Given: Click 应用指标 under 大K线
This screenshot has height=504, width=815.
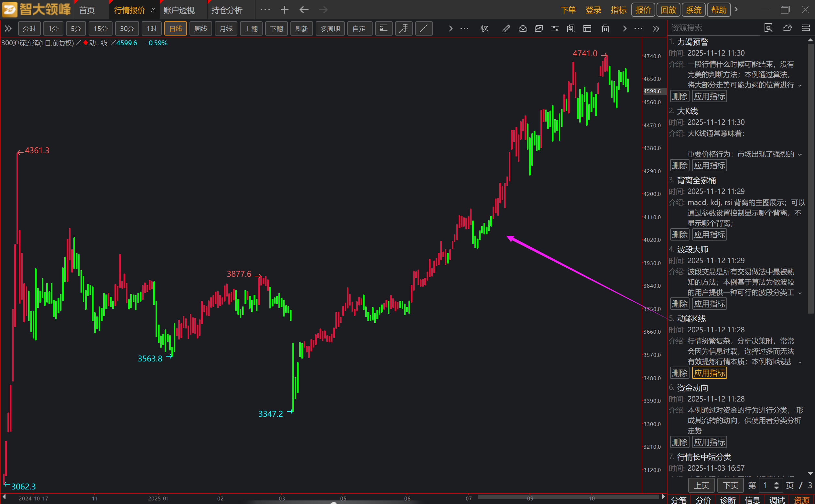Looking at the screenshot, I should (x=709, y=166).
